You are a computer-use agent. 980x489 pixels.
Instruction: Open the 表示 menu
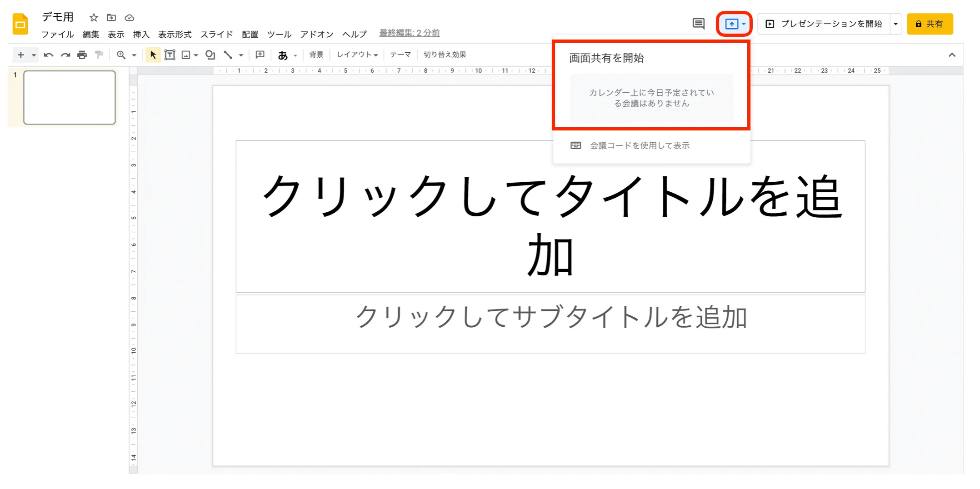pyautogui.click(x=116, y=34)
